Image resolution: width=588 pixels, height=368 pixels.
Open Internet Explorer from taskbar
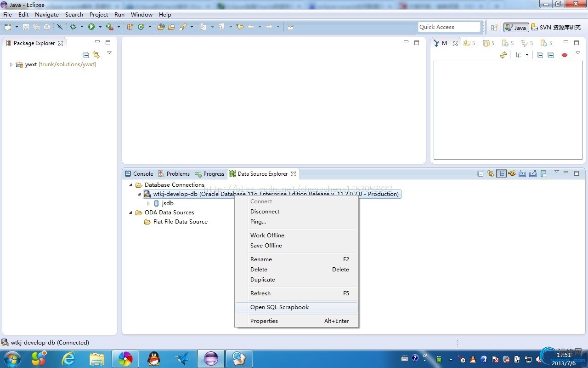click(68, 359)
